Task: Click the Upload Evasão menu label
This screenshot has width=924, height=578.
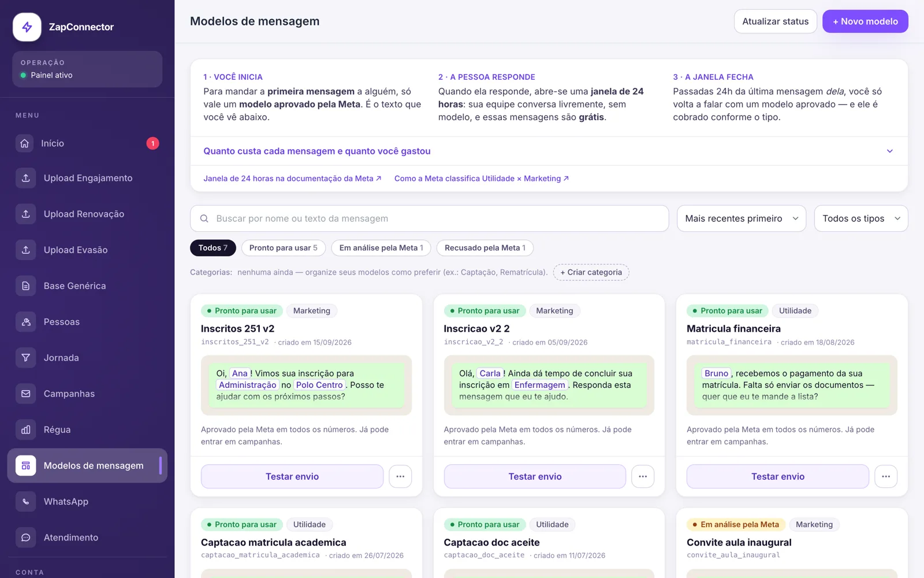Action: coord(76,250)
